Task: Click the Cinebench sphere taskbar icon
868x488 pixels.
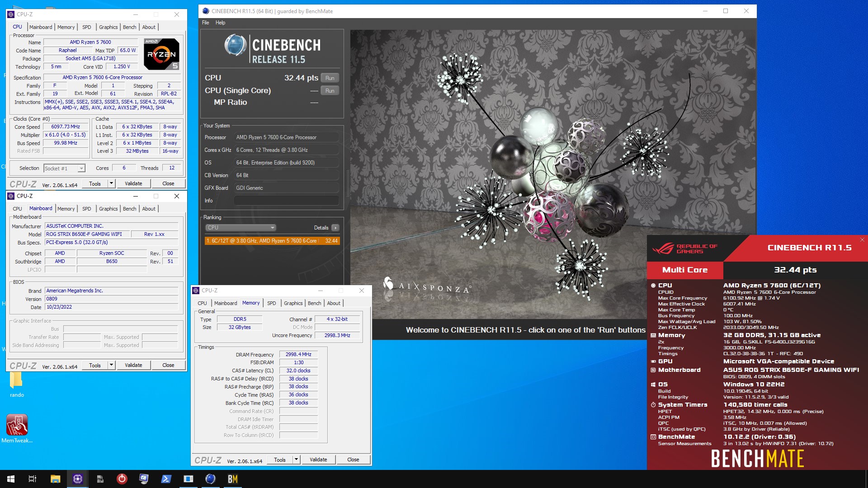Action: (210, 479)
